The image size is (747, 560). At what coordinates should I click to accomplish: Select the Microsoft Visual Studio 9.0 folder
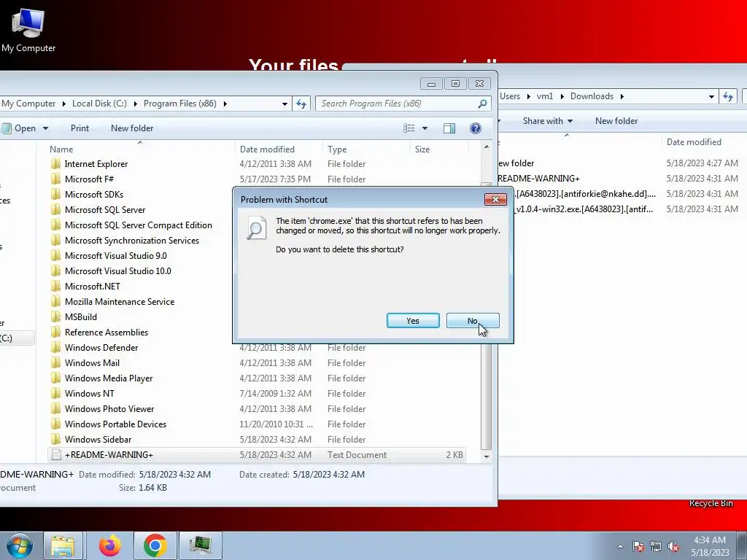point(115,256)
